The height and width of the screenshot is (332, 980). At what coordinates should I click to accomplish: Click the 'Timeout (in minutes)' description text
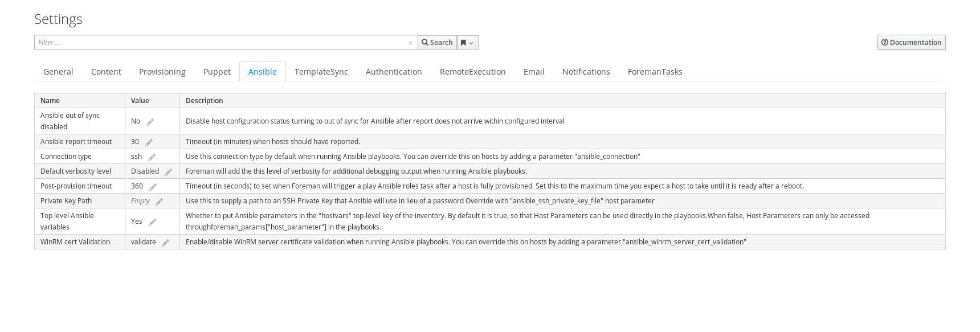coord(273,142)
